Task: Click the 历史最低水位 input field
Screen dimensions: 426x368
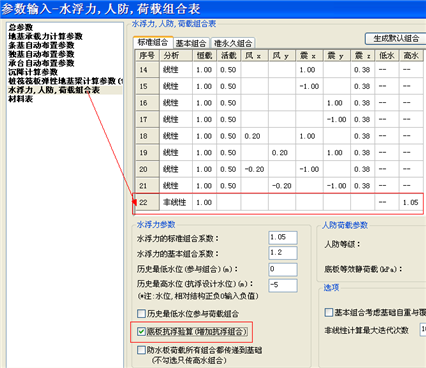Action: tap(283, 269)
